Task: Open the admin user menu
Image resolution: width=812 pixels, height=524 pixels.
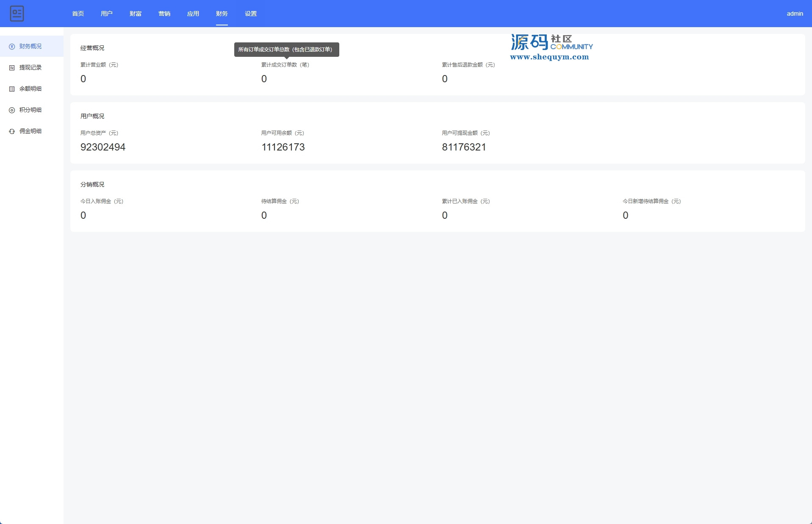Action: point(795,14)
